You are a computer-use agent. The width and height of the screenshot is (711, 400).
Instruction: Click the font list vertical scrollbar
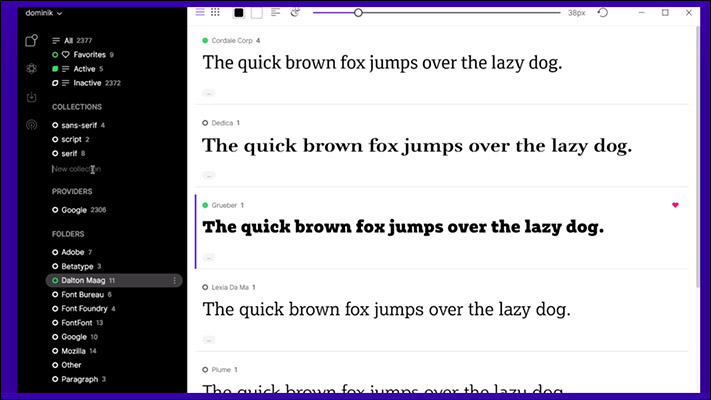pos(697,156)
